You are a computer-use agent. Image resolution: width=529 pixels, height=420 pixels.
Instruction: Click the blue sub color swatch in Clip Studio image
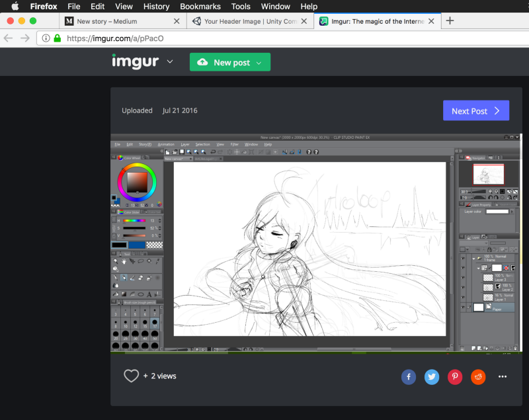click(x=137, y=245)
